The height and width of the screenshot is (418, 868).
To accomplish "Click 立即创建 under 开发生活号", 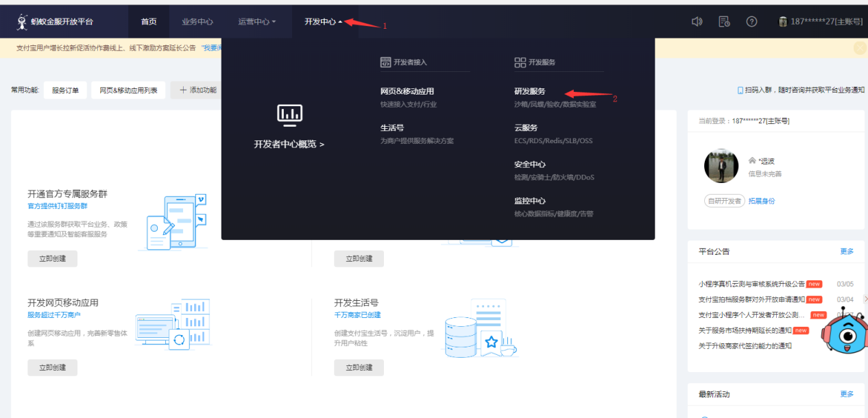I will coord(359,367).
